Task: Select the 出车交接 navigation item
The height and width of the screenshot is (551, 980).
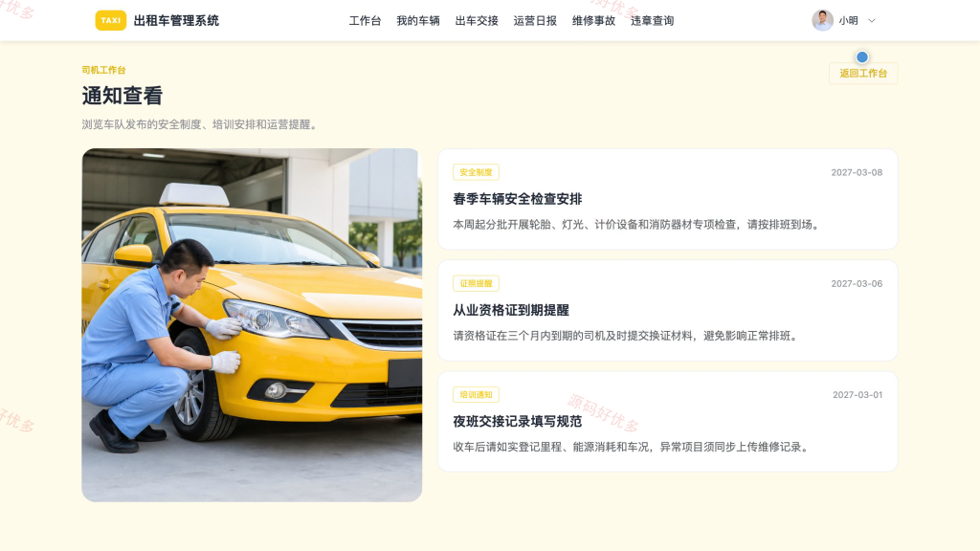Action: 477,21
